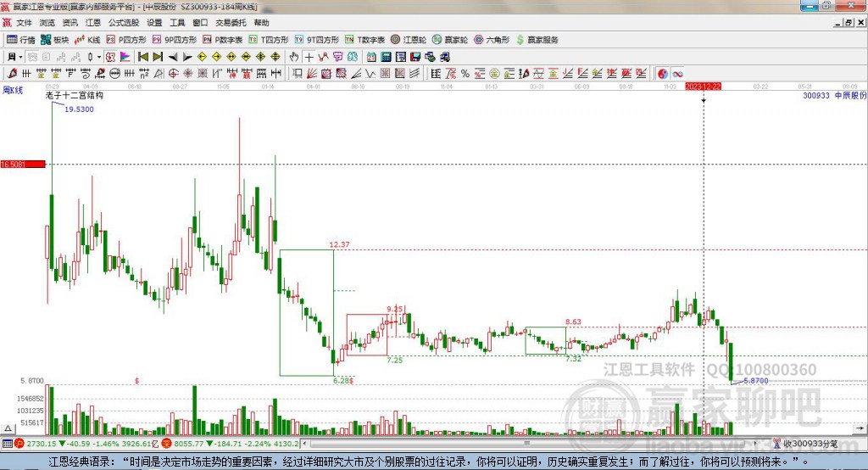Click the 板块 sector button
The image size is (868, 470).
pyautogui.click(x=55, y=40)
